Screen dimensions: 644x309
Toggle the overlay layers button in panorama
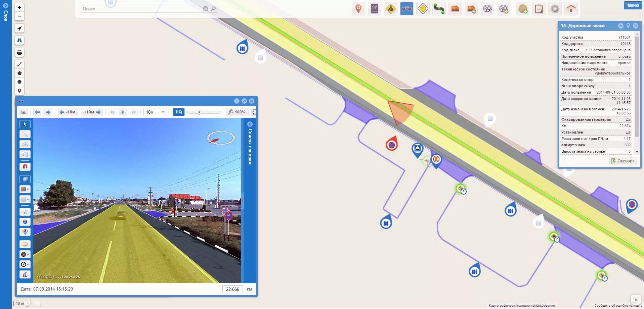click(25, 179)
